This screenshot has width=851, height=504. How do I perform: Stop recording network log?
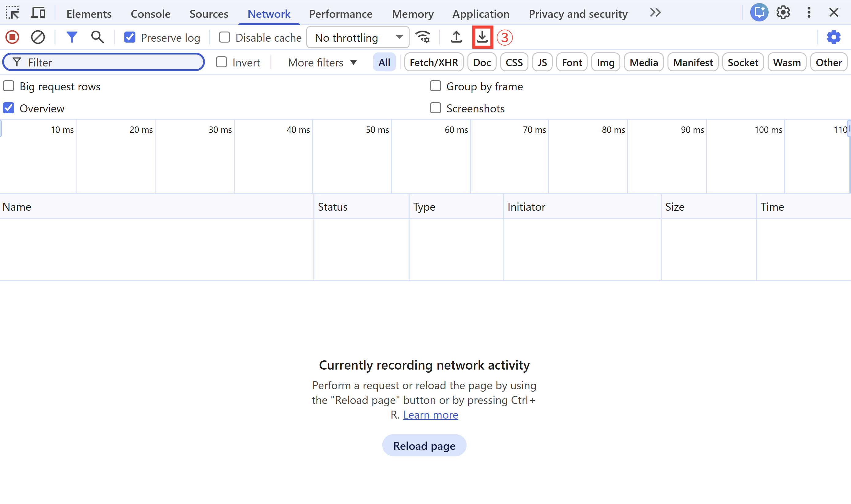(13, 37)
